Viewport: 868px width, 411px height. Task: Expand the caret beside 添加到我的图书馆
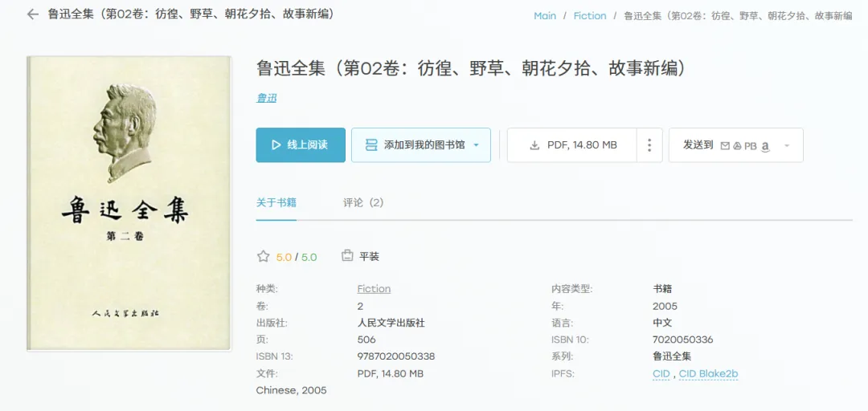click(x=476, y=145)
